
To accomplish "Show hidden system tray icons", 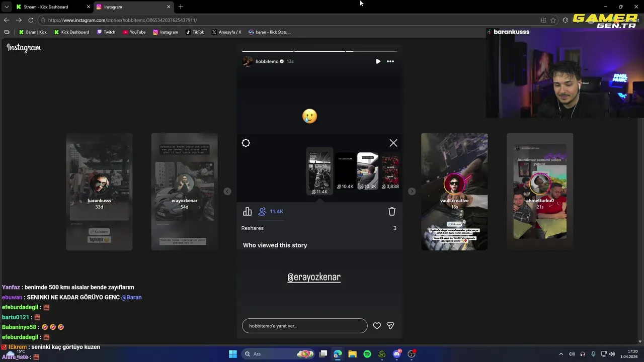I will (561, 354).
